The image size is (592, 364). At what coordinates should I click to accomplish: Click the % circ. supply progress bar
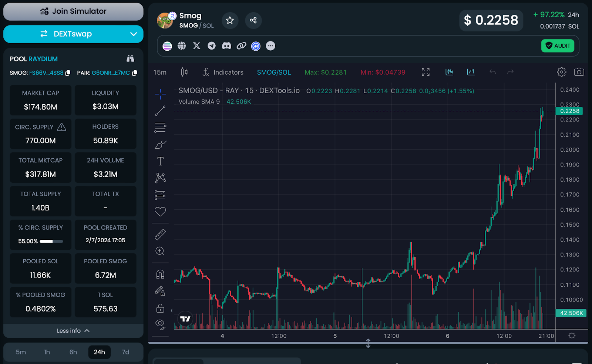point(51,241)
